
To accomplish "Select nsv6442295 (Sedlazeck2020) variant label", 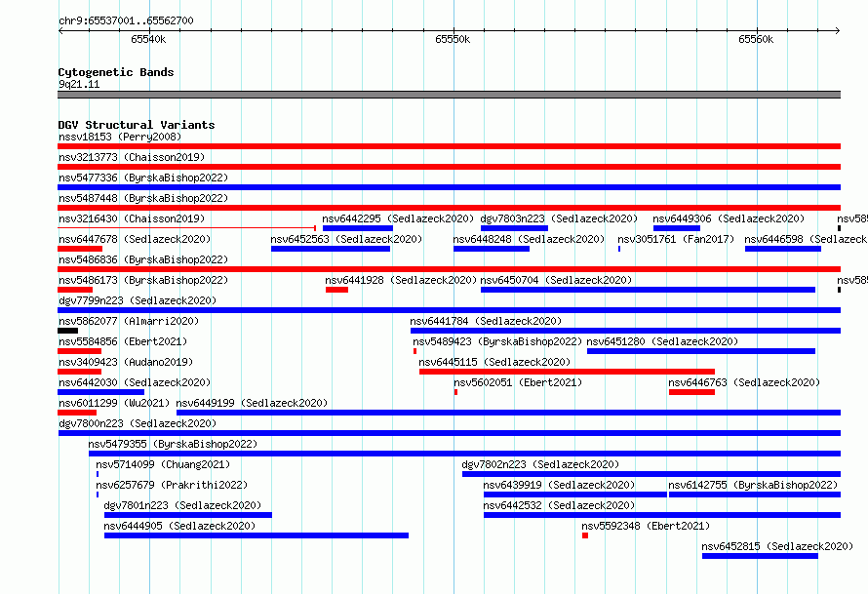I will [398, 218].
